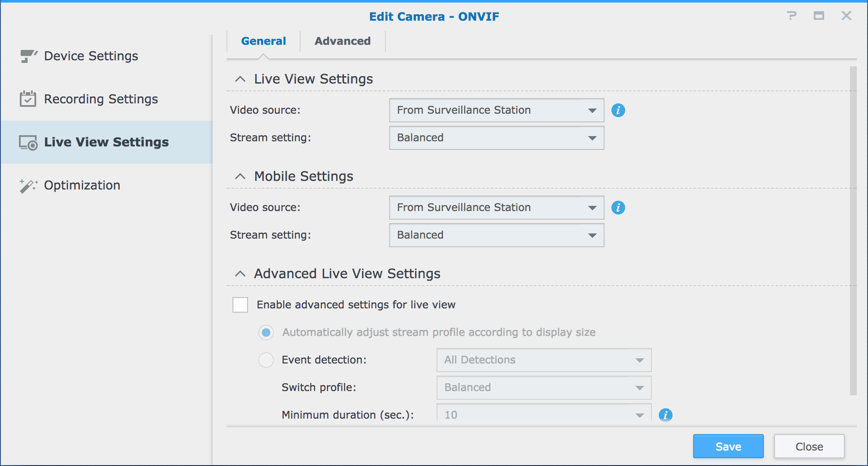Click the vertical scrollbar on the right
868x466 pixels.
[853, 230]
